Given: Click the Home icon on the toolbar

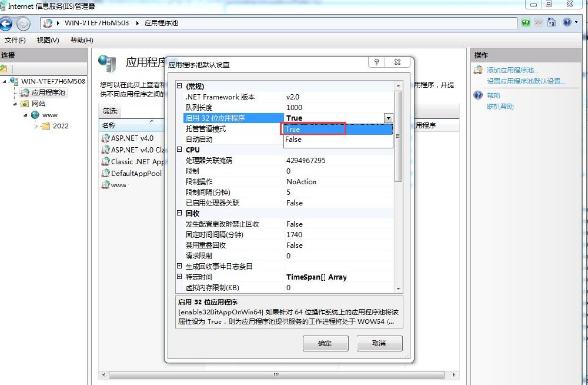Looking at the screenshot, I should tap(551, 22).
